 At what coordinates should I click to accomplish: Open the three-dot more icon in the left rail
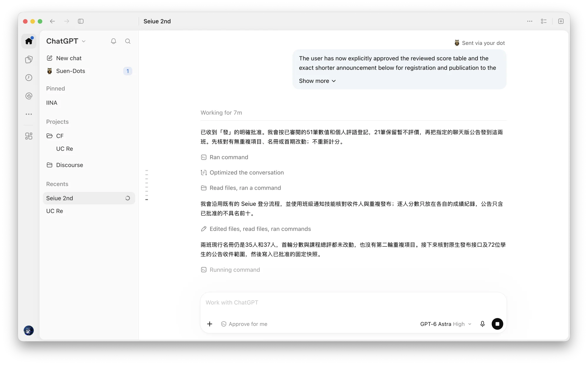click(29, 114)
